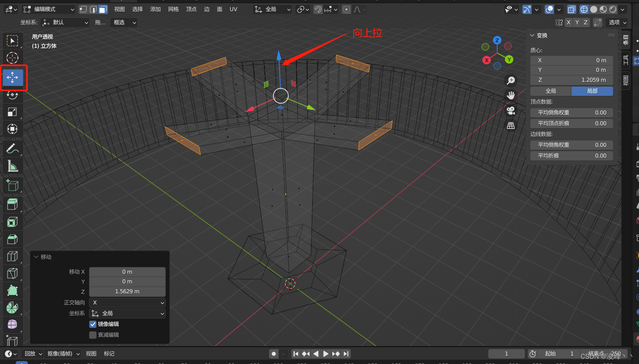Click the pan hand viewport icon
Image resolution: width=639 pixels, height=364 pixels.
[511, 95]
